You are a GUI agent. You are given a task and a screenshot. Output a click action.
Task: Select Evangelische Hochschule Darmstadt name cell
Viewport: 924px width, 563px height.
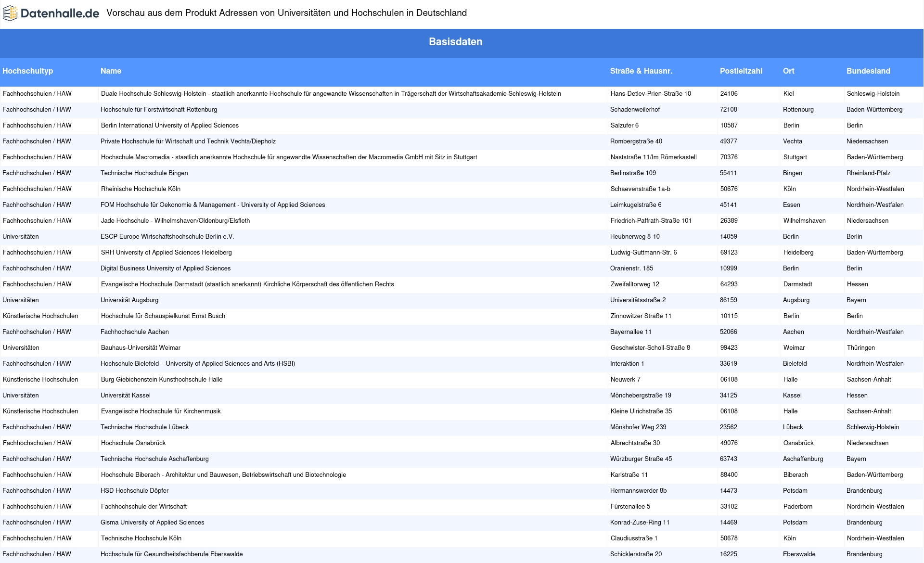(x=247, y=284)
